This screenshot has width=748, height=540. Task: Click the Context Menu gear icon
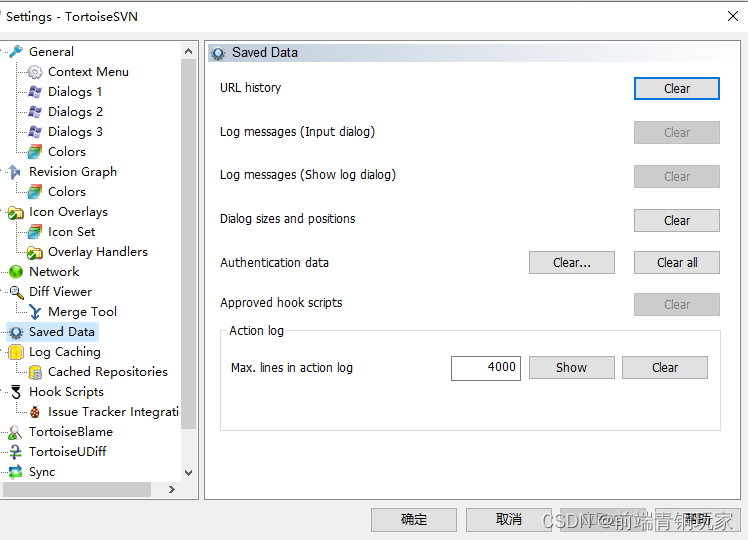[x=35, y=72]
